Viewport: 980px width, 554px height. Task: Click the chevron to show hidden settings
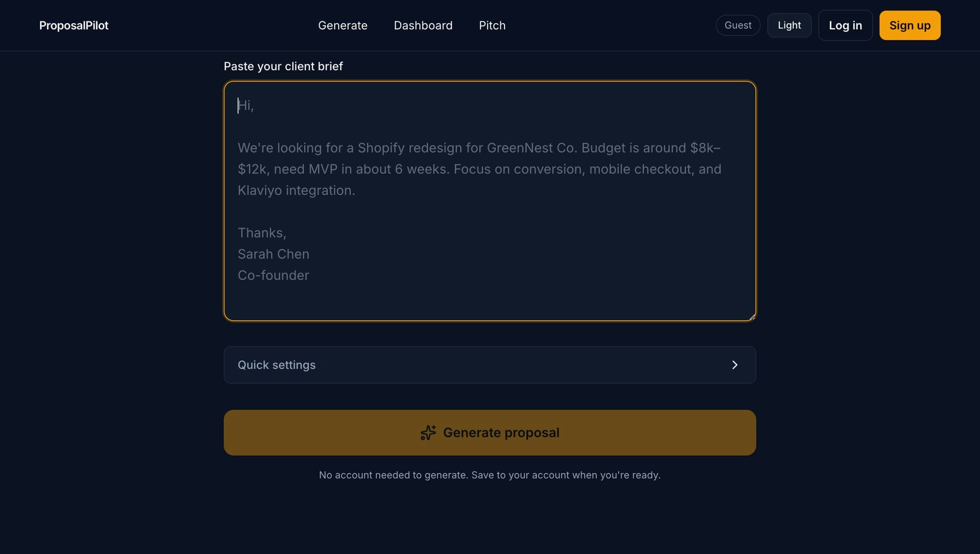[735, 365]
